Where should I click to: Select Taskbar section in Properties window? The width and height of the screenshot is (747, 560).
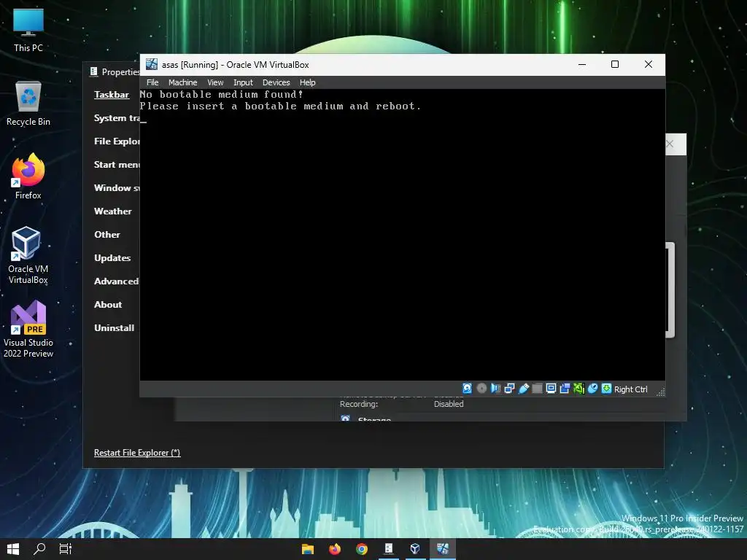click(x=112, y=94)
